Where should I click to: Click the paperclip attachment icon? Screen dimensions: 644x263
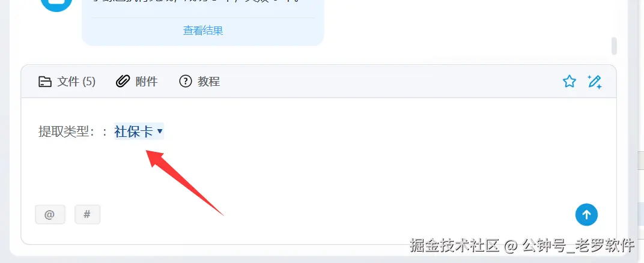(x=123, y=82)
